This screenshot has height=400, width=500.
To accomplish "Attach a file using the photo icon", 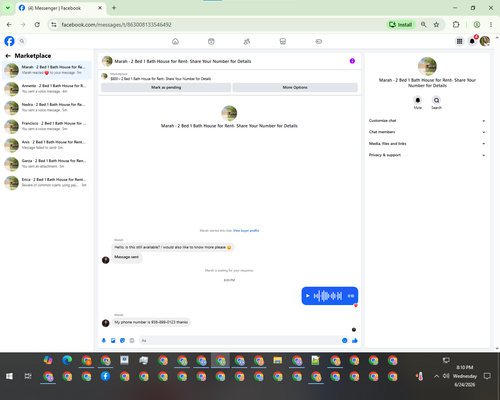I will click(x=113, y=340).
